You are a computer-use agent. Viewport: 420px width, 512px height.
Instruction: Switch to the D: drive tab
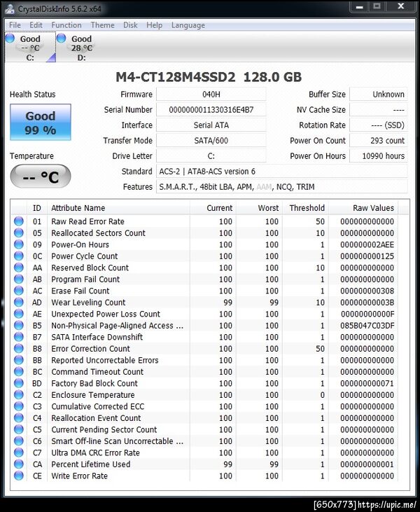click(x=82, y=48)
